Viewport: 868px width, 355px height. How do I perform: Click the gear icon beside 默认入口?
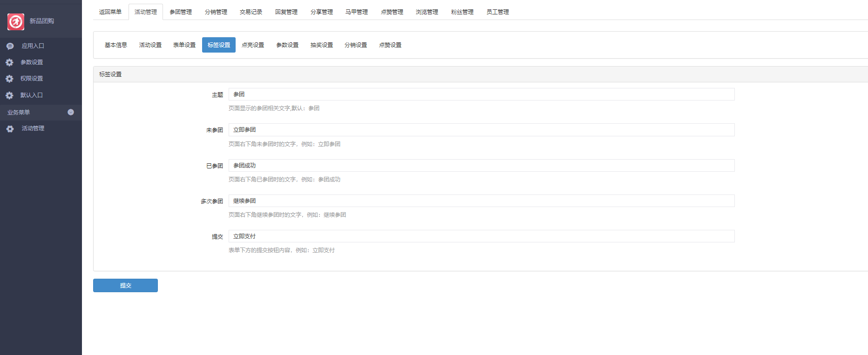pyautogui.click(x=9, y=95)
